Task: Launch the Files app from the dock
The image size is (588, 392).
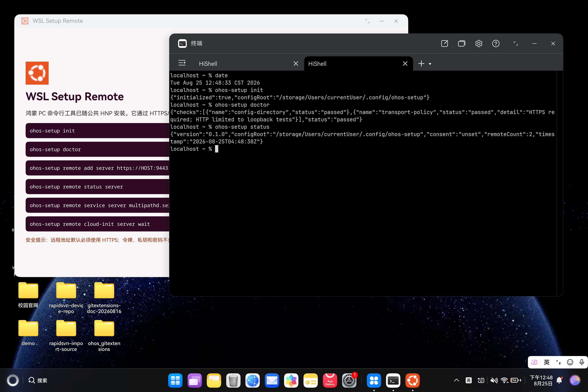Action: pos(214,381)
